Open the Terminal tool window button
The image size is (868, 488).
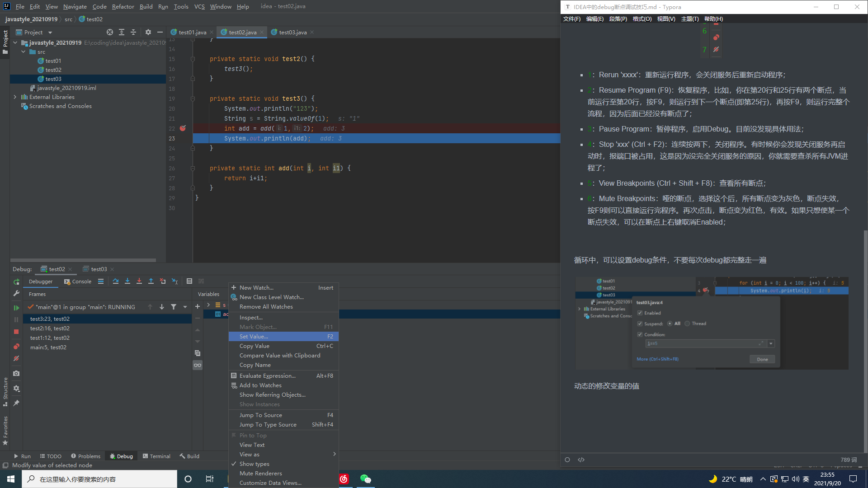[x=156, y=456]
